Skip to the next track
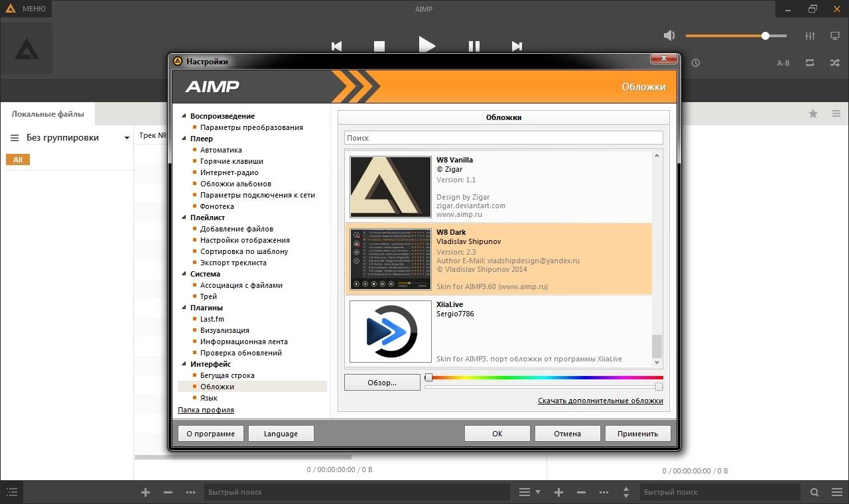Image resolution: width=849 pixels, height=504 pixels. [517, 46]
